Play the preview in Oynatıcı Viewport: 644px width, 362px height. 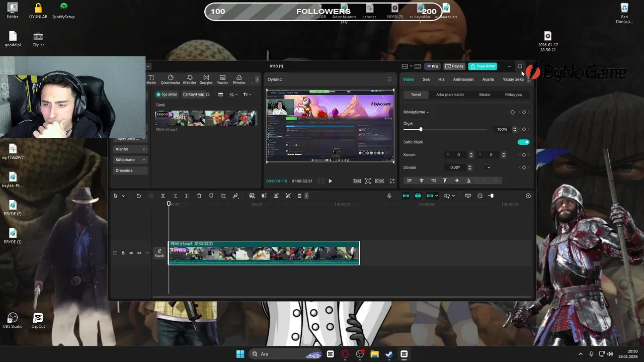[x=330, y=181]
